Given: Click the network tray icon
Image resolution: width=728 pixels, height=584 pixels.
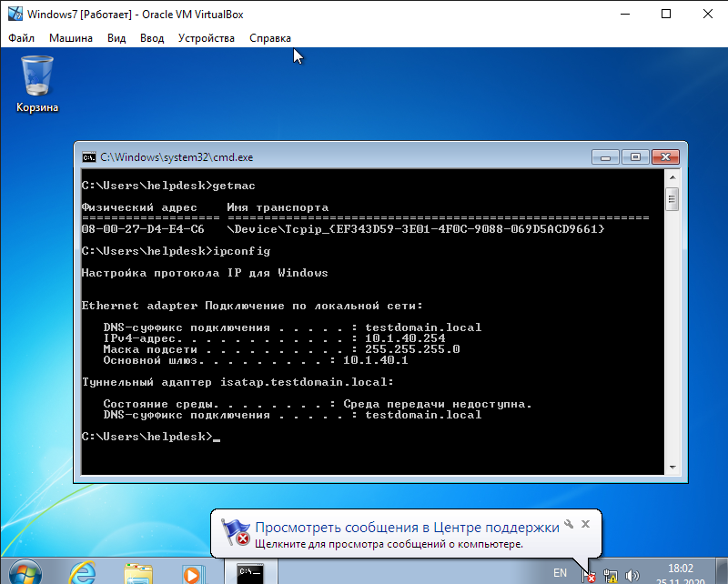Looking at the screenshot, I should pos(611,575).
